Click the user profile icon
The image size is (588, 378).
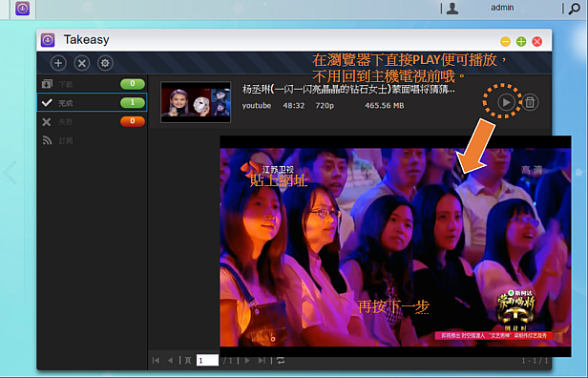coord(452,9)
